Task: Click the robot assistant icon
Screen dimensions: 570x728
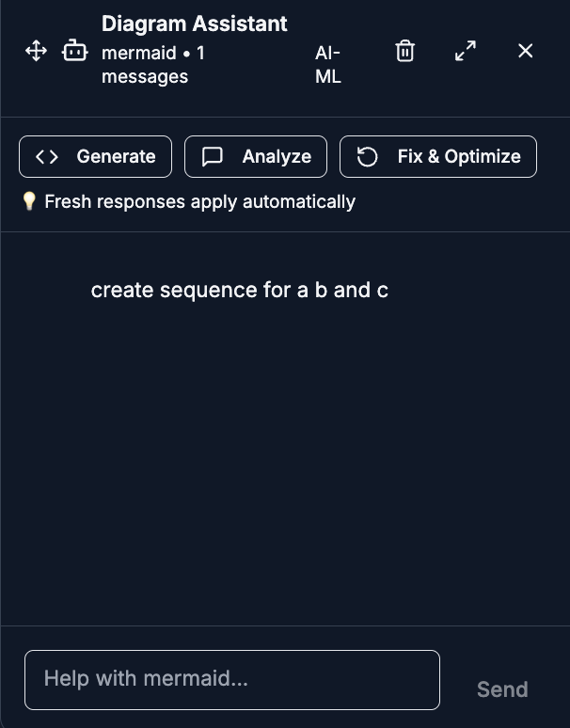Action: (74, 51)
